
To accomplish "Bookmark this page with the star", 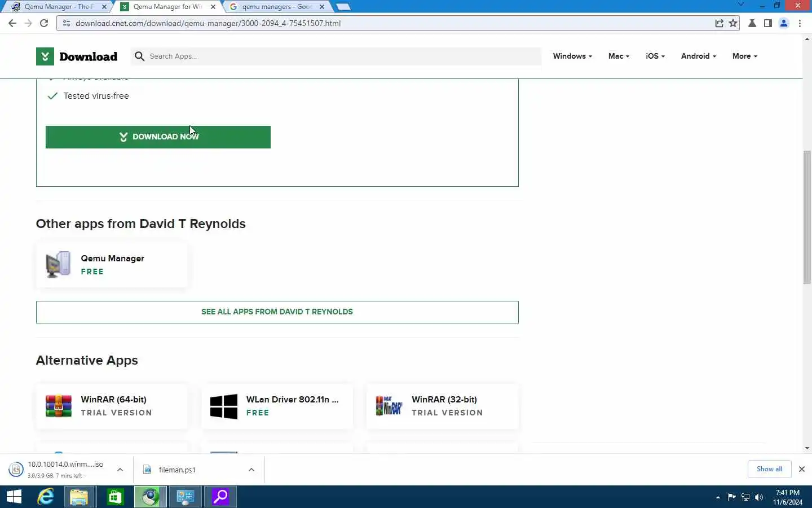I will 732,23.
